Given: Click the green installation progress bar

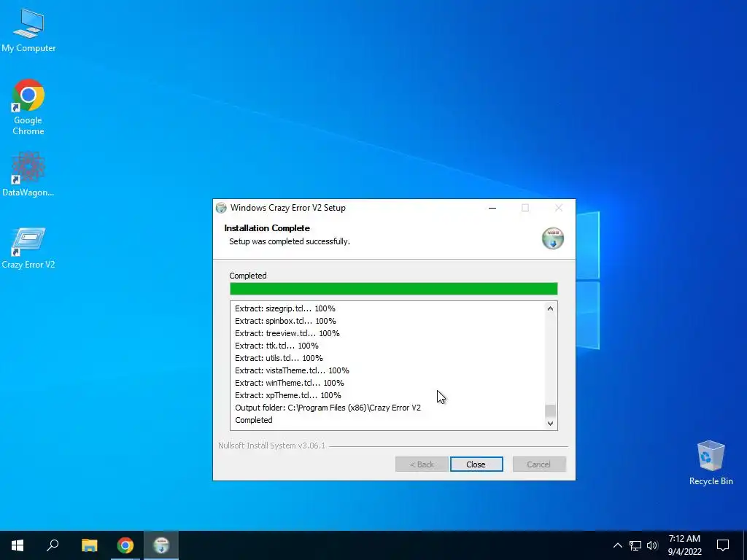Looking at the screenshot, I should 393,289.
